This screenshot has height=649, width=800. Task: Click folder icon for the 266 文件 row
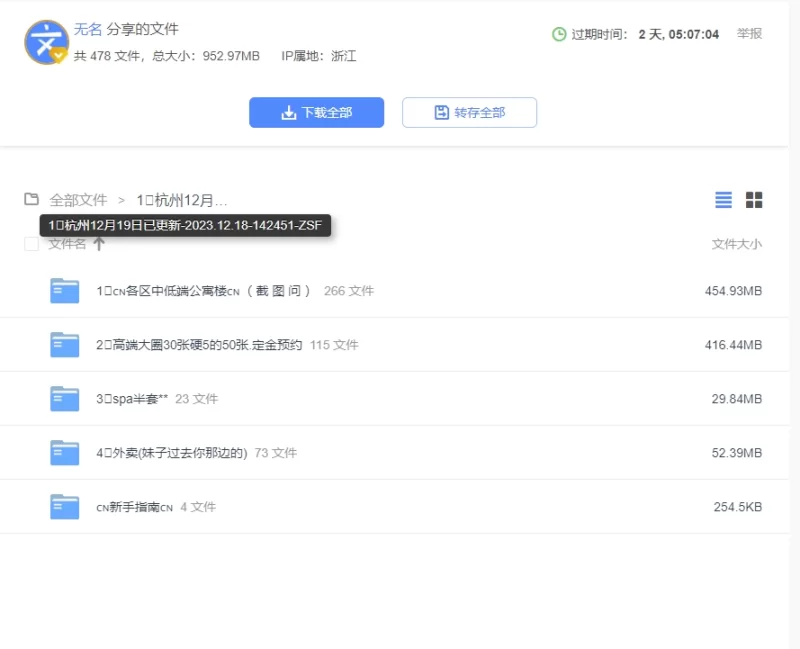pyautogui.click(x=65, y=291)
